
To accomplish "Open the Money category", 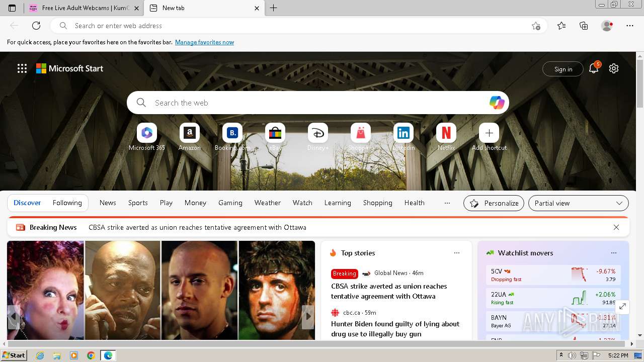I will (195, 203).
